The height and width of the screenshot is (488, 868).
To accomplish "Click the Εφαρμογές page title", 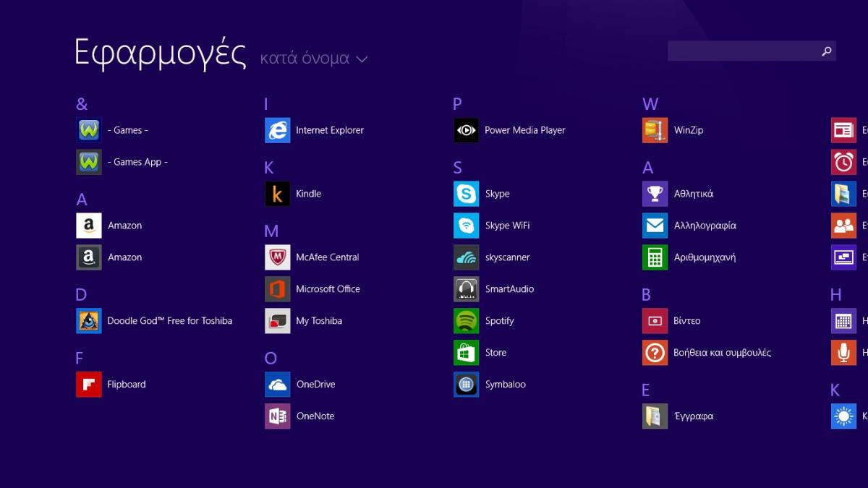I will pos(161,53).
